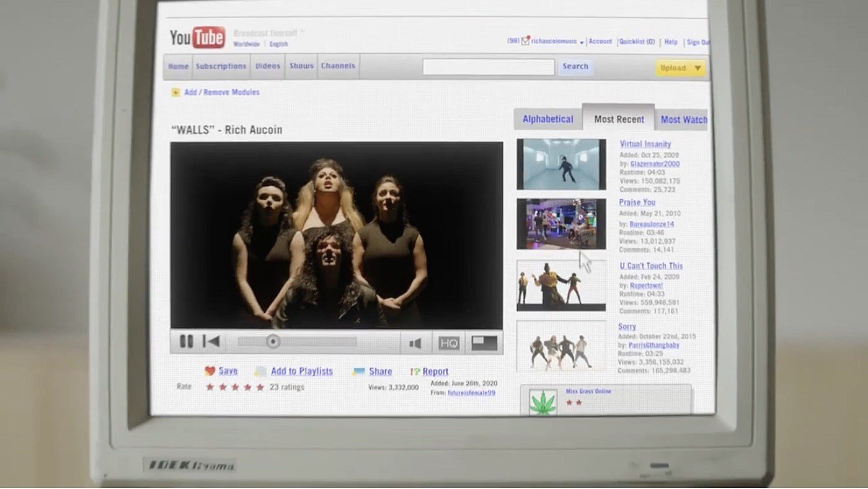Open uploader futureisfemale99's profile
The height and width of the screenshot is (489, 868).
point(471,393)
